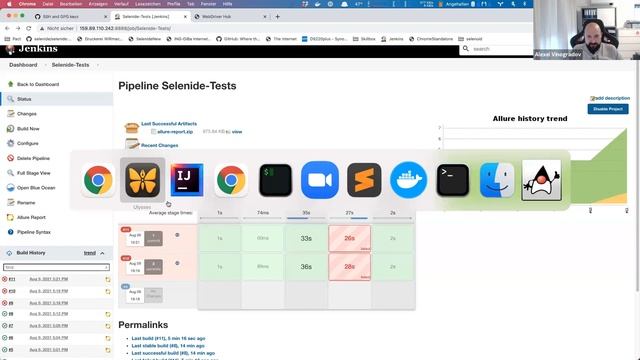Open Verlauf menu in menu bar
640x360 pixels.
pyautogui.click(x=121, y=4)
